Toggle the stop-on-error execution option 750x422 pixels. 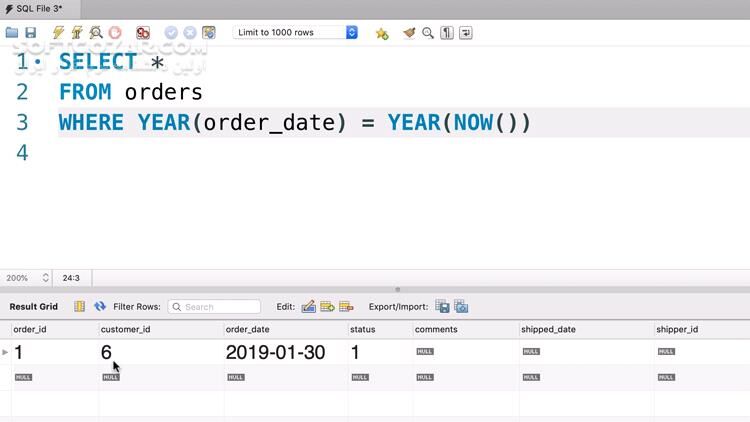(x=143, y=33)
